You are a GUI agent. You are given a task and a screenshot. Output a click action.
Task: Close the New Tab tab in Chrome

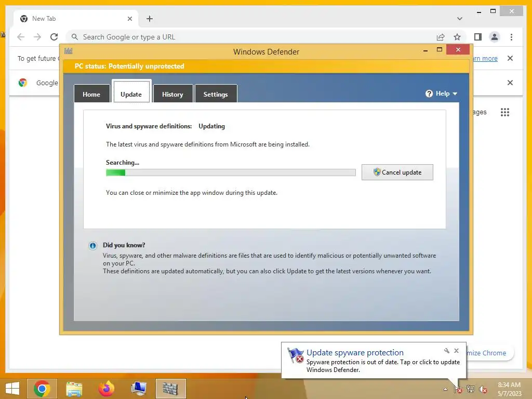(x=130, y=19)
